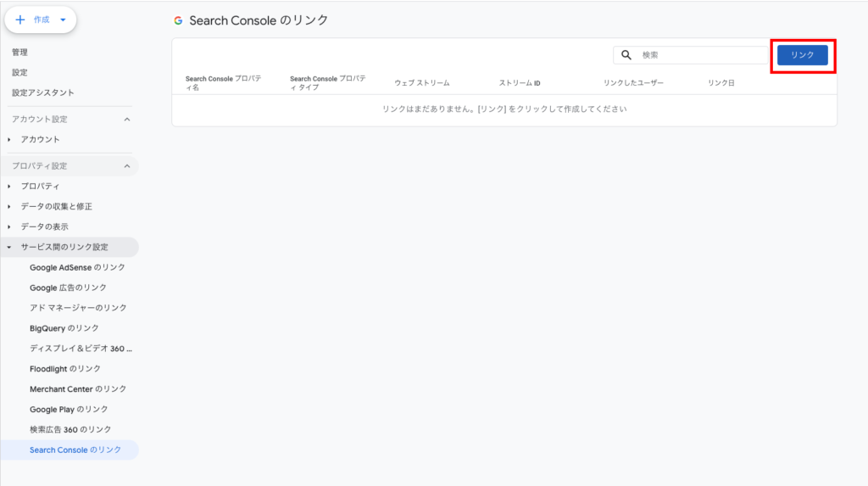Open ディスプレイ＆ビデオ 360 link item
Image resolution: width=868 pixels, height=486 pixels.
click(x=81, y=349)
